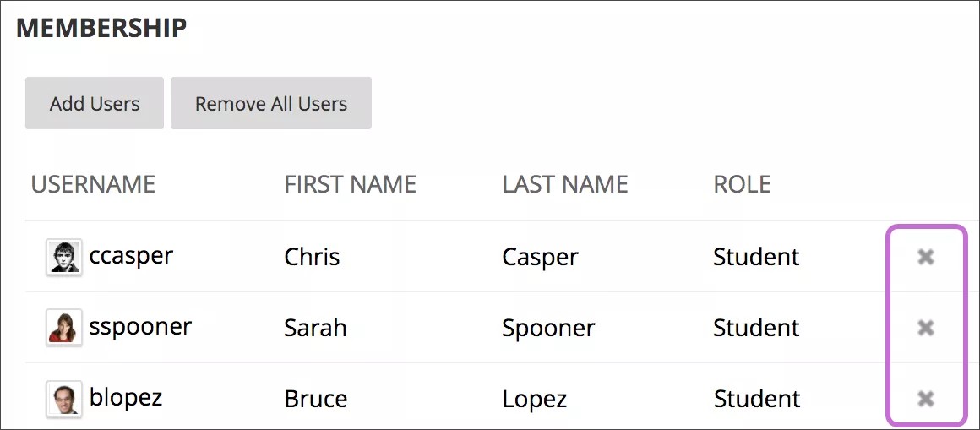Image resolution: width=980 pixels, height=430 pixels.
Task: Click the first name Chris
Action: tap(312, 257)
